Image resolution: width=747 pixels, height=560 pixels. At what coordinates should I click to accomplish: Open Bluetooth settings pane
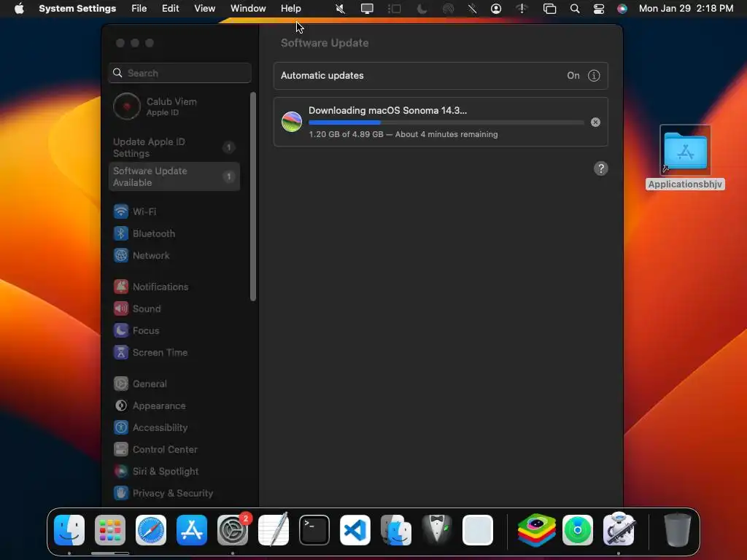(144, 233)
